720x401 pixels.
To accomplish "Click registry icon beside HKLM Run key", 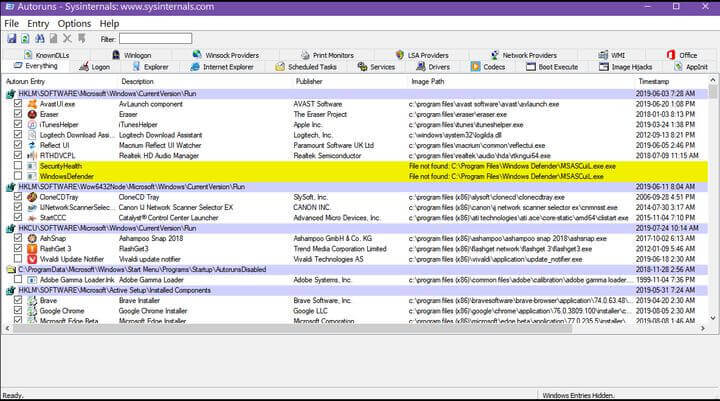I will [11, 94].
